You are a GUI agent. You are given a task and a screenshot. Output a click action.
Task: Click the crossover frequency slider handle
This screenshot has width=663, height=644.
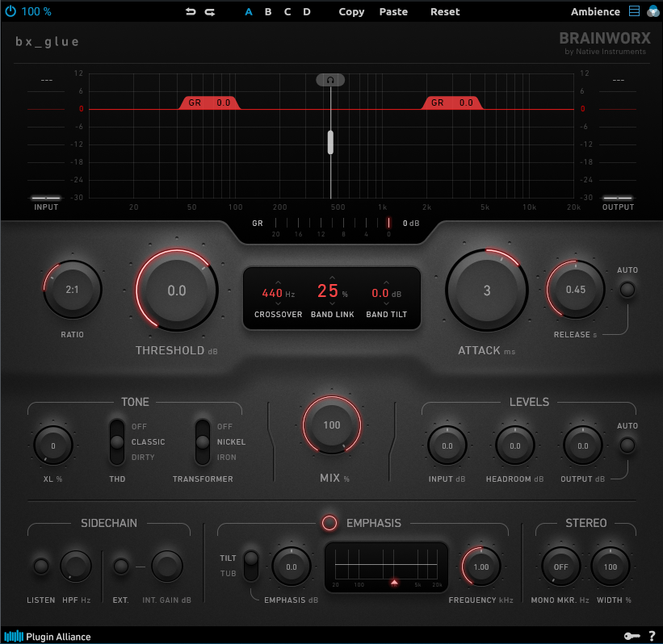330,142
